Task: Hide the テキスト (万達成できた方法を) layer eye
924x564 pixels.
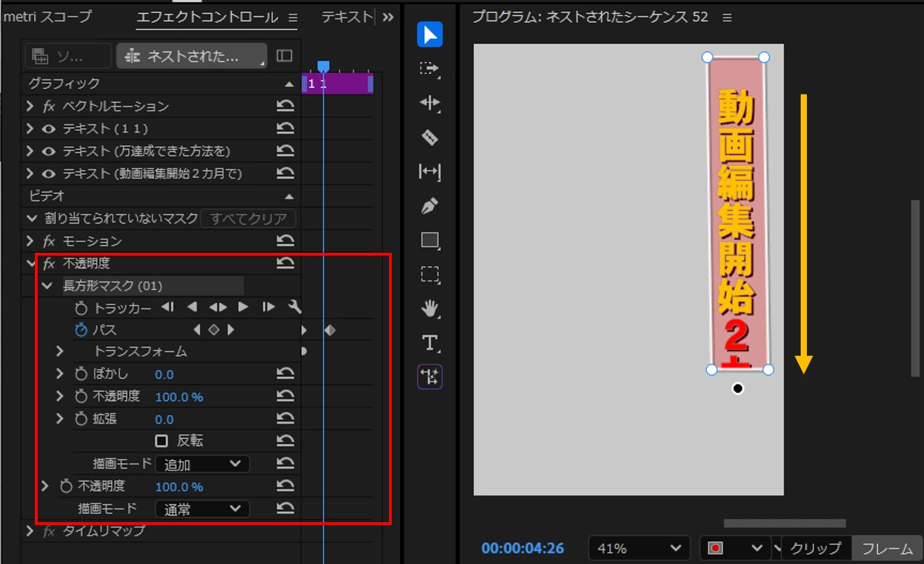Action: point(48,151)
